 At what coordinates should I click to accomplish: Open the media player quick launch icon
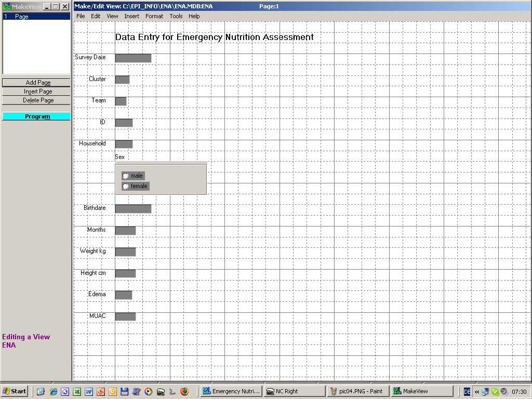[148, 392]
